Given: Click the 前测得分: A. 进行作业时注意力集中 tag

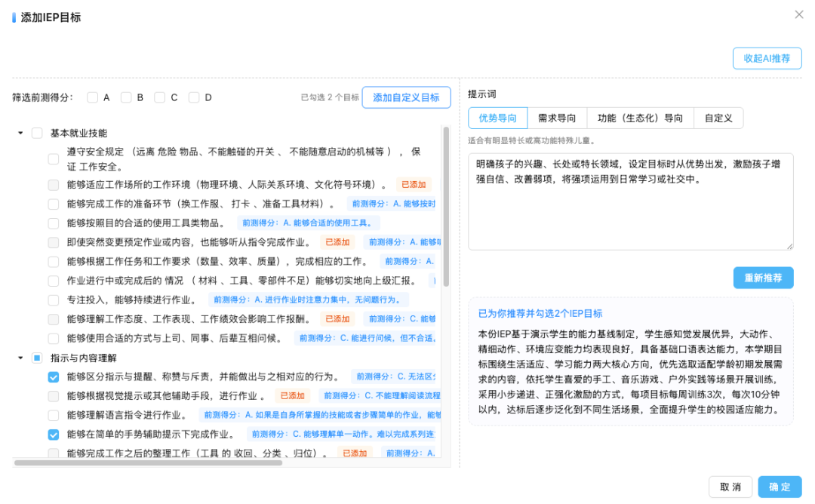Looking at the screenshot, I should tap(309, 300).
